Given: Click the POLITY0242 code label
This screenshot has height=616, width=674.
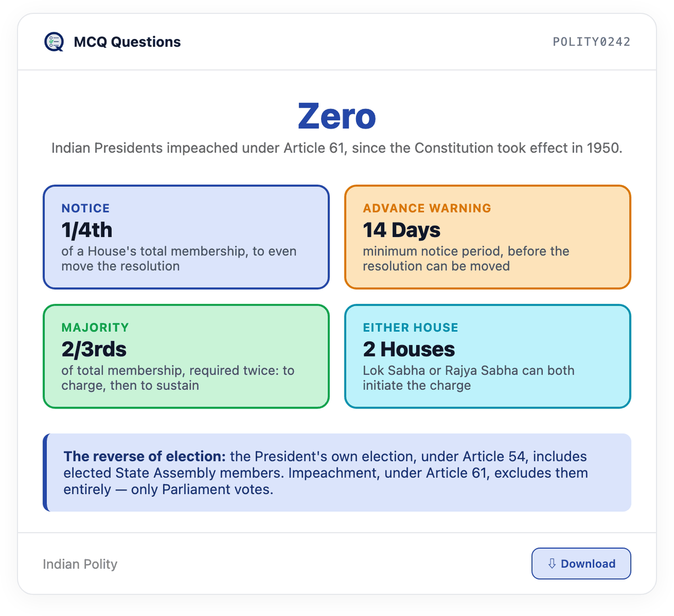Looking at the screenshot, I should click(x=592, y=42).
